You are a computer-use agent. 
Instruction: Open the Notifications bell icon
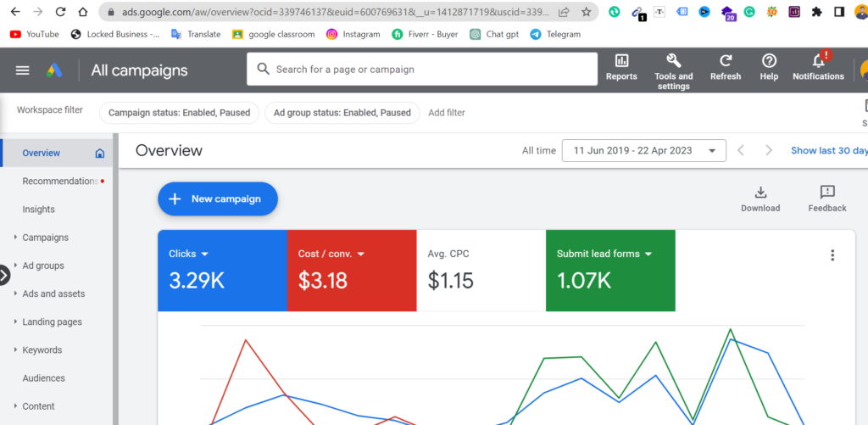[818, 61]
